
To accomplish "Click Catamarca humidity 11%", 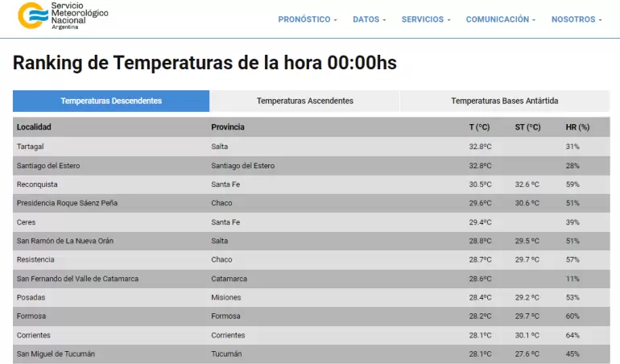I will (572, 279).
